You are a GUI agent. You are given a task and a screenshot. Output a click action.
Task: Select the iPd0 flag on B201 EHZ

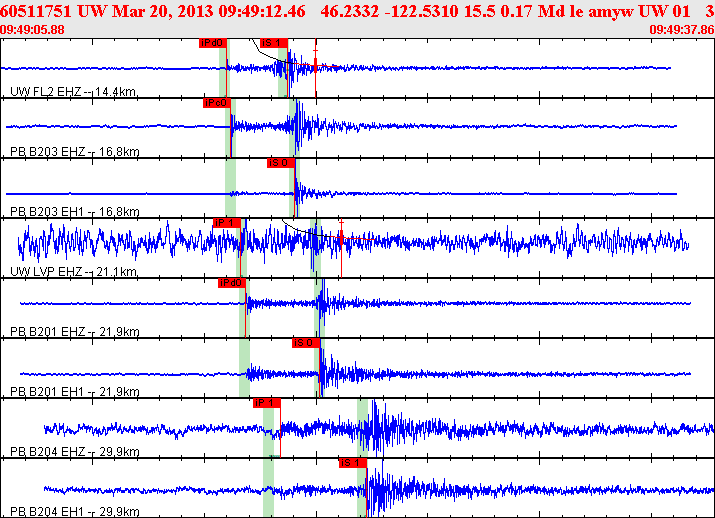pyautogui.click(x=232, y=283)
